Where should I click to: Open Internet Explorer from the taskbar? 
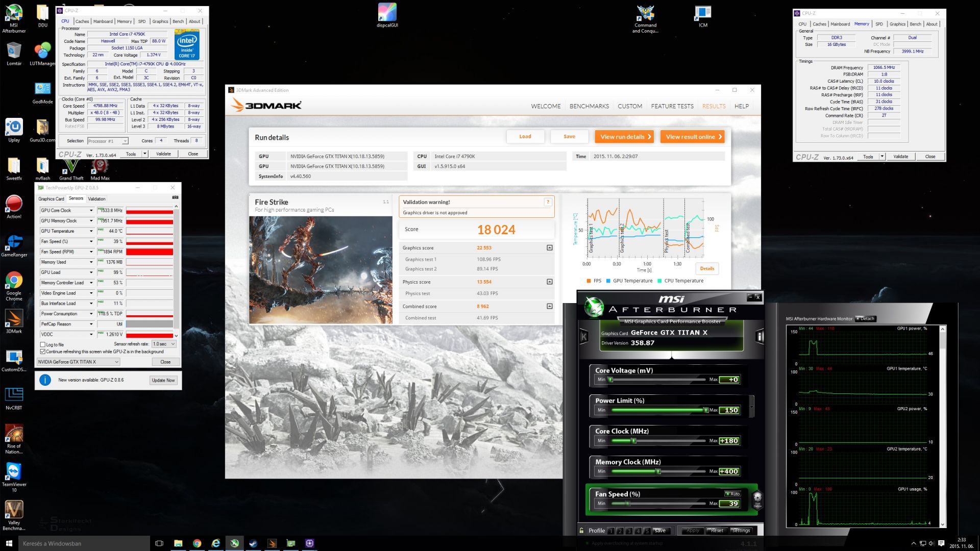coord(216,543)
